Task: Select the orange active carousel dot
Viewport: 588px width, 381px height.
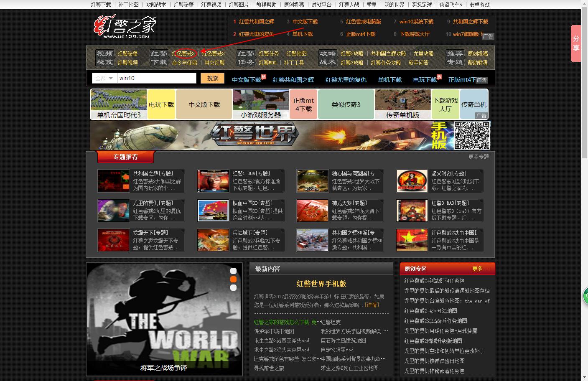Action: (x=233, y=279)
